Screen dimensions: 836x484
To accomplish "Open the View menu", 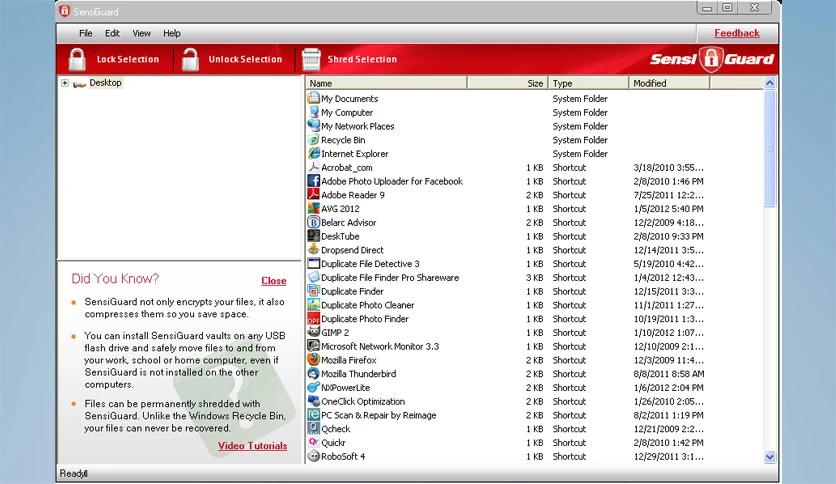I will 141,33.
